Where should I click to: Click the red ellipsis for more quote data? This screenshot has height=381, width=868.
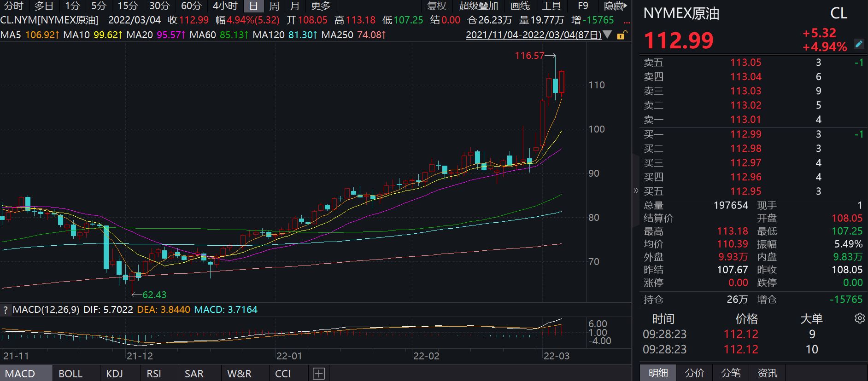click(626, 21)
